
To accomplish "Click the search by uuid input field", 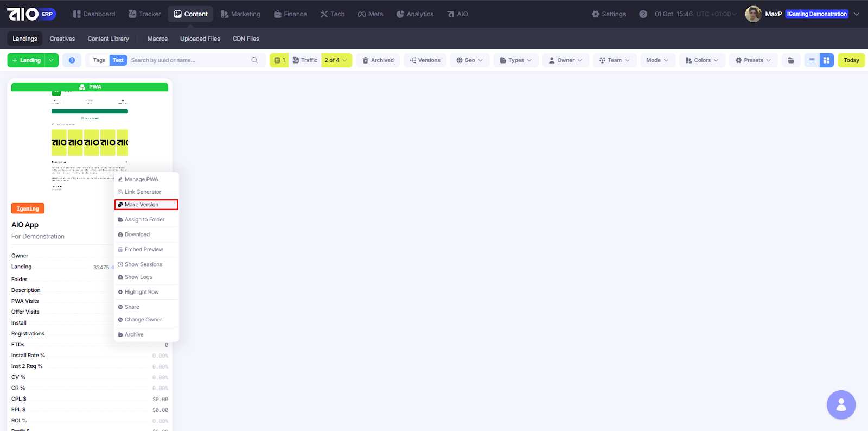I will 187,60.
